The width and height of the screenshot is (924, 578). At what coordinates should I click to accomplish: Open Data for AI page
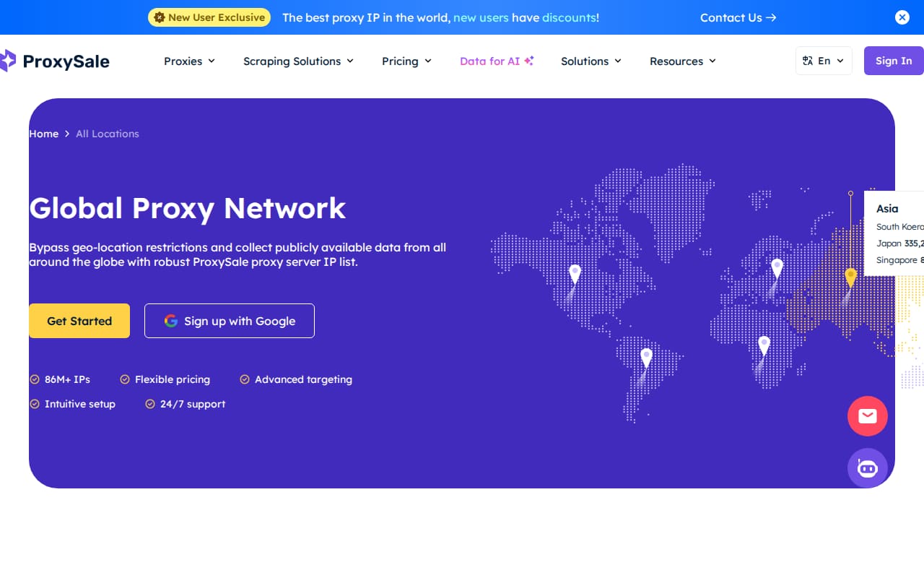(497, 61)
